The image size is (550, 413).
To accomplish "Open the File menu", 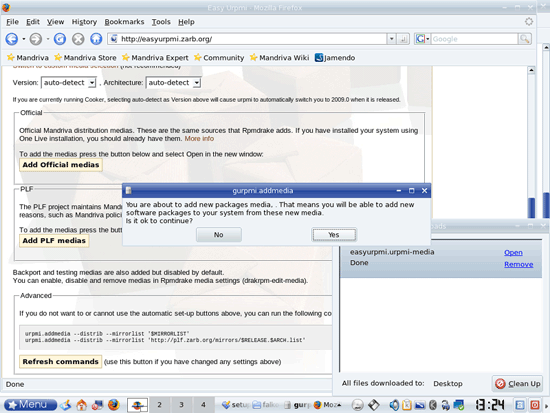I will point(12,22).
